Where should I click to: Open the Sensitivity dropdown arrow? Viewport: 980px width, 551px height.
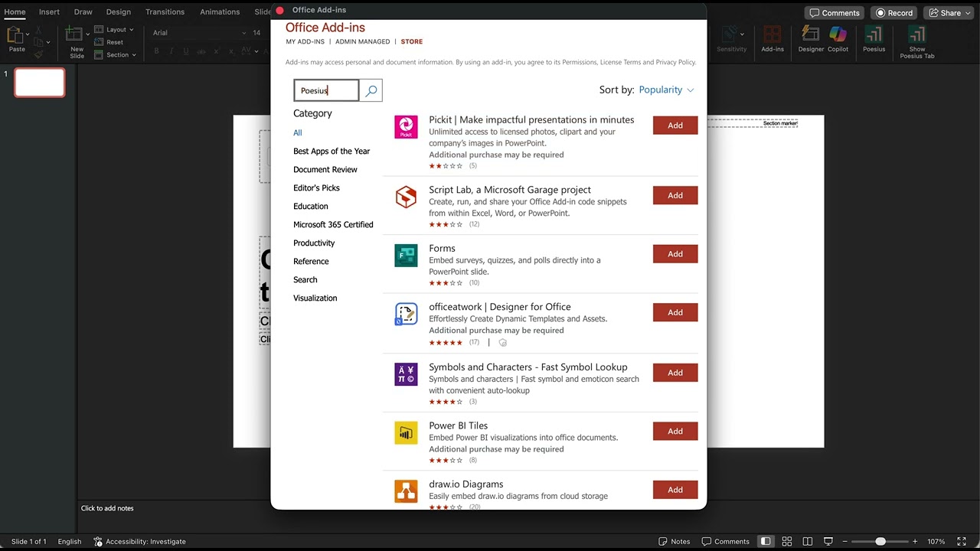743,34
